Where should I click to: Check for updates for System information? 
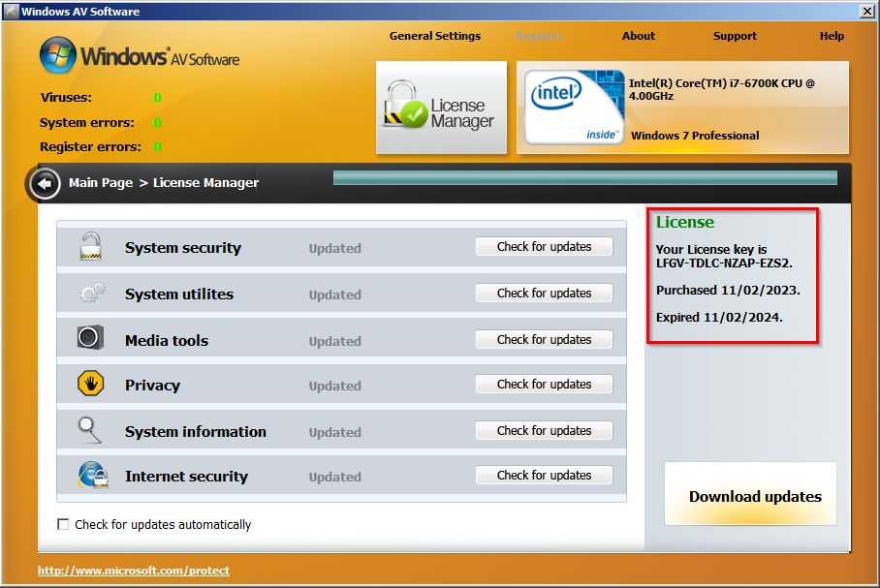click(544, 430)
